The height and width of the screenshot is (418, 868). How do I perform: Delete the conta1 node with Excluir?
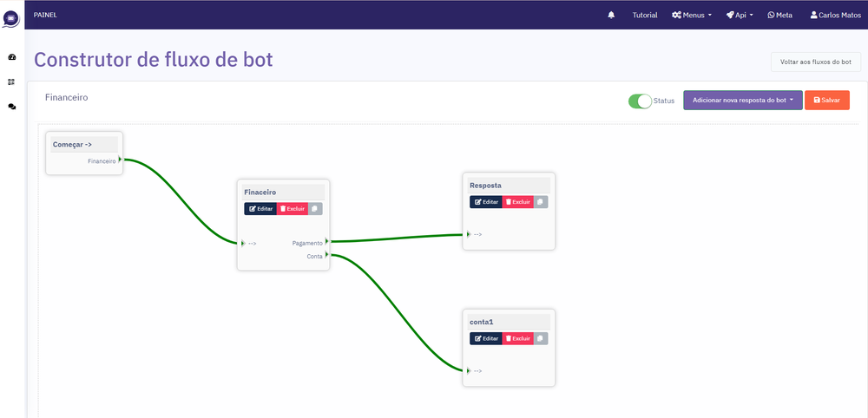click(518, 338)
